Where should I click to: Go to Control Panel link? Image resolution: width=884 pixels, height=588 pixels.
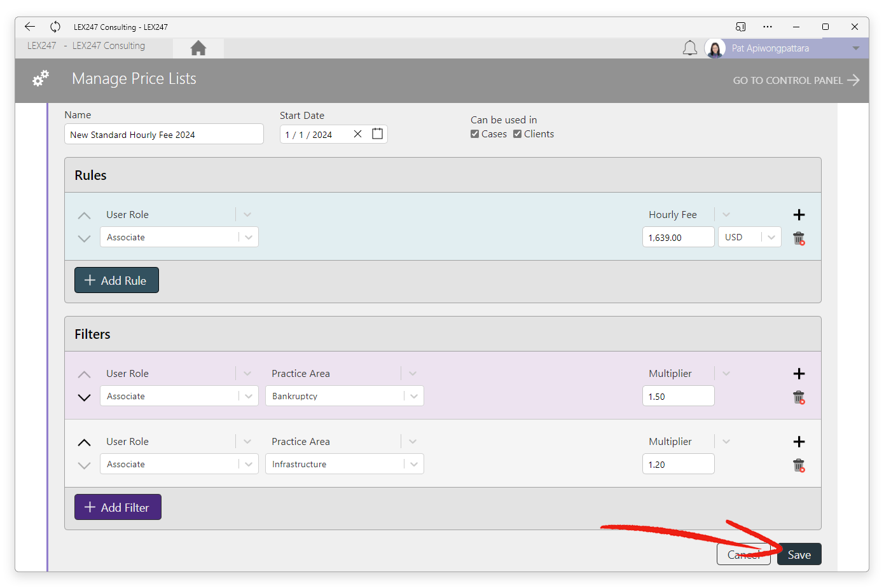click(x=796, y=80)
